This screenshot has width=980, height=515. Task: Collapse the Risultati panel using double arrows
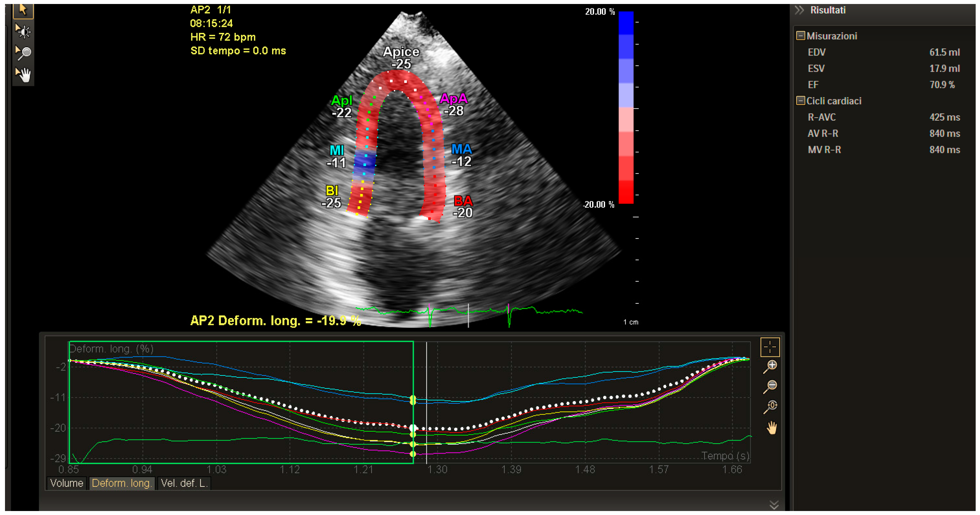click(799, 10)
